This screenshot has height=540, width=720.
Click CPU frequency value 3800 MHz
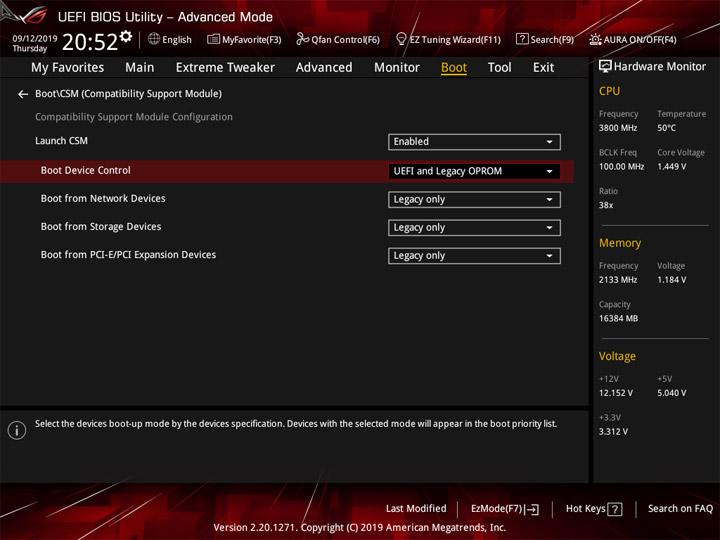(618, 128)
